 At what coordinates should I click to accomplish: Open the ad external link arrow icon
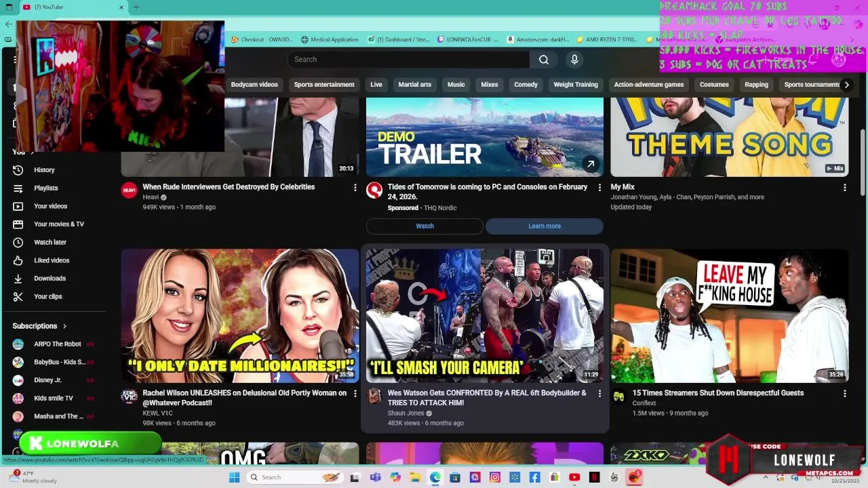pos(591,164)
